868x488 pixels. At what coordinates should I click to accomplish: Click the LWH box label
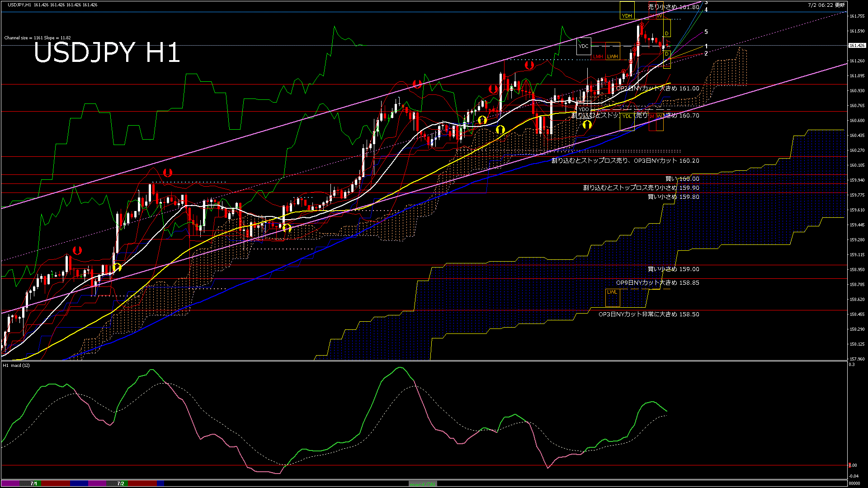[x=613, y=56]
